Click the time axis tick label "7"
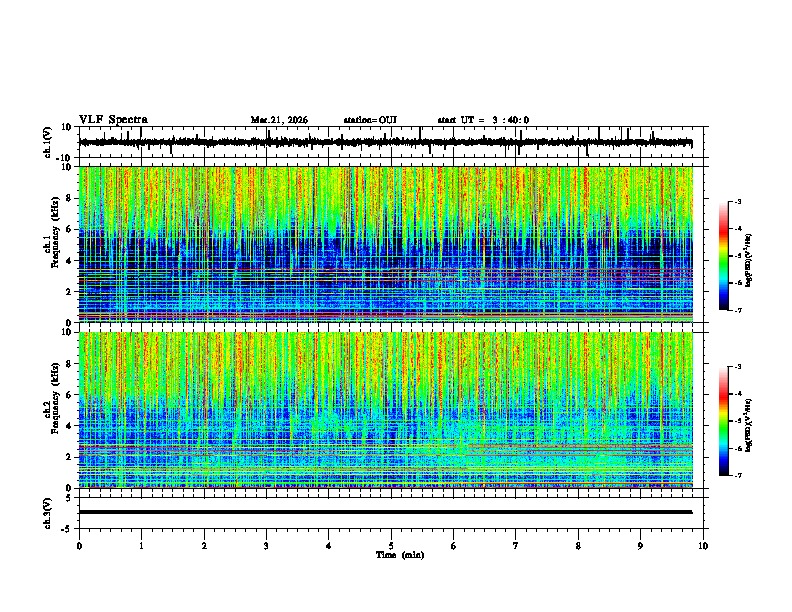The width and height of the screenshot is (792, 612). coord(516,546)
